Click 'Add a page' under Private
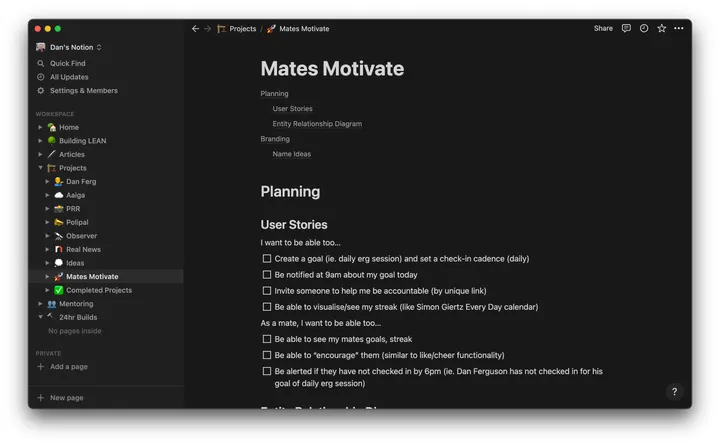 click(x=68, y=367)
